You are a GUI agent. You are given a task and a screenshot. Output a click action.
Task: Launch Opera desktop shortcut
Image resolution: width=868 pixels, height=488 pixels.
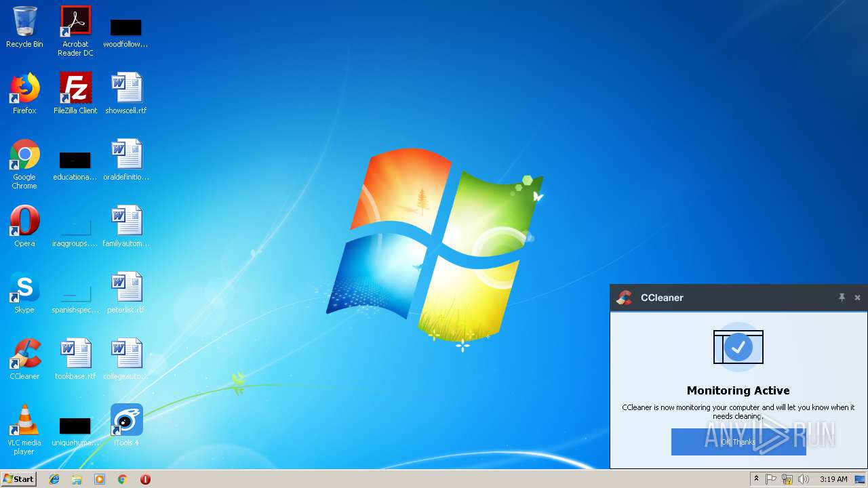tap(24, 226)
